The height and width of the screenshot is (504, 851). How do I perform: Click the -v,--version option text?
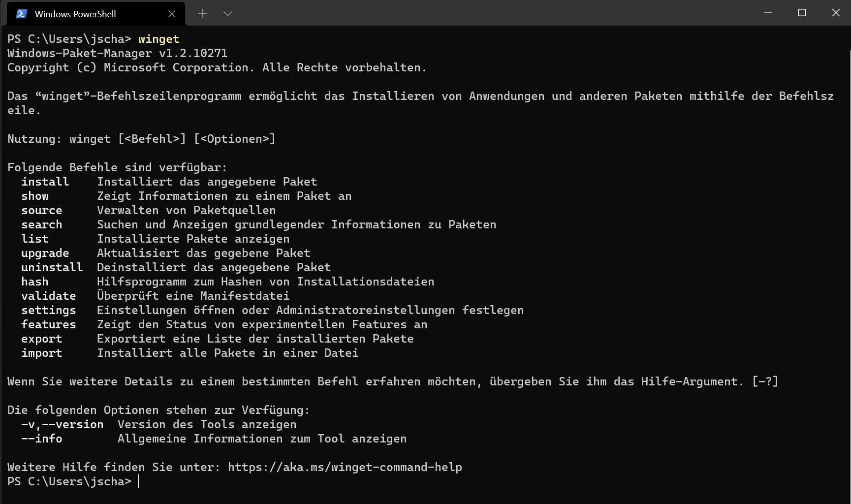pyautogui.click(x=62, y=424)
